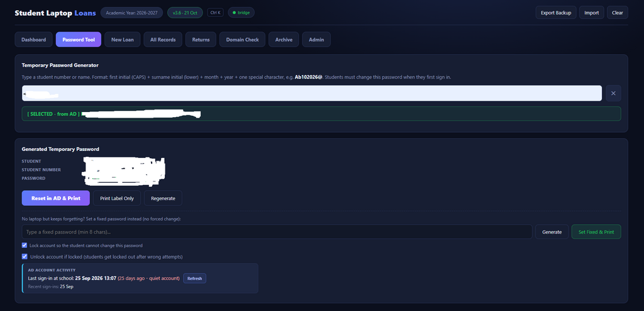Viewport: 644px width, 311px height.
Task: Switch to the Archive tab
Action: pos(284,40)
